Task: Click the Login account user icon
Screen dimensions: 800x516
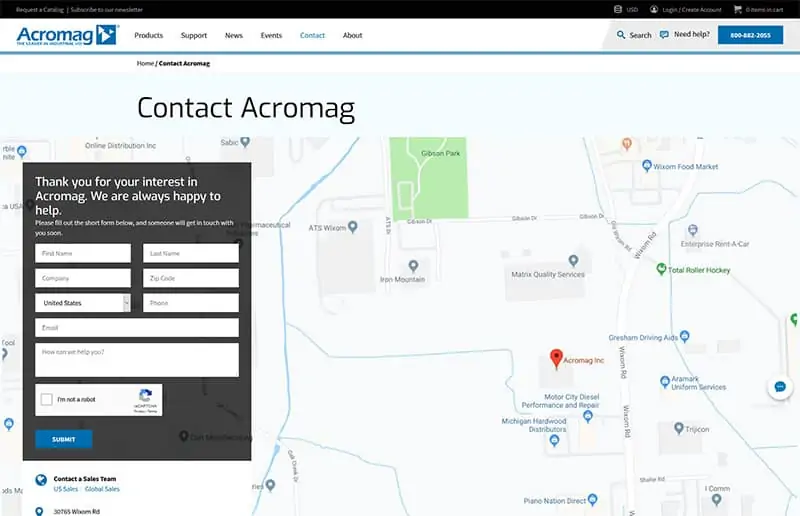Action: (654, 9)
